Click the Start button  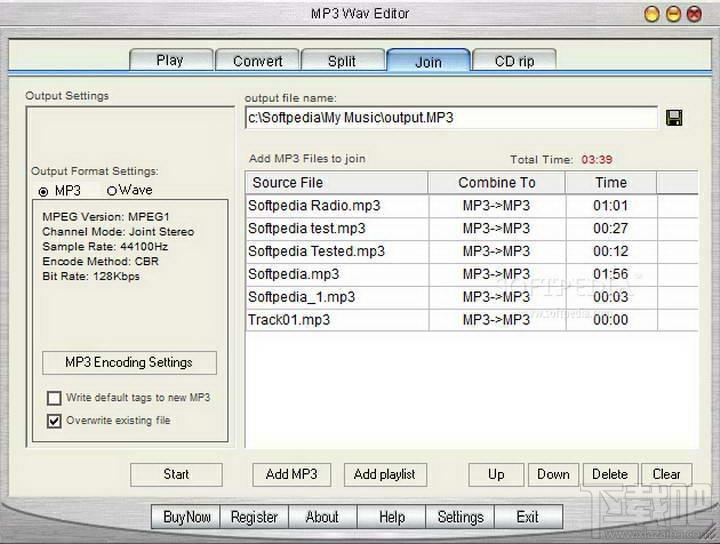(176, 474)
